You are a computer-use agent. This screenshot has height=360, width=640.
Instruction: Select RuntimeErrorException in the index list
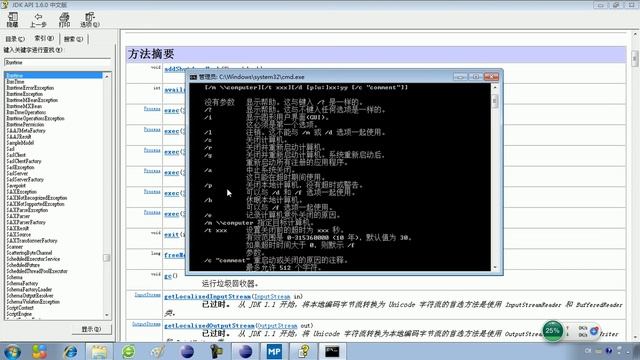(x=30, y=88)
